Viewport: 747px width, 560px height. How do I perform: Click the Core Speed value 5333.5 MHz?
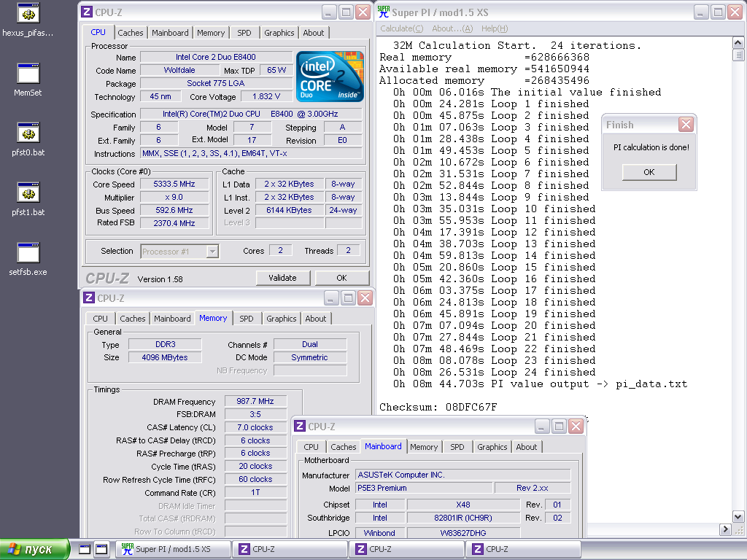[x=174, y=184]
